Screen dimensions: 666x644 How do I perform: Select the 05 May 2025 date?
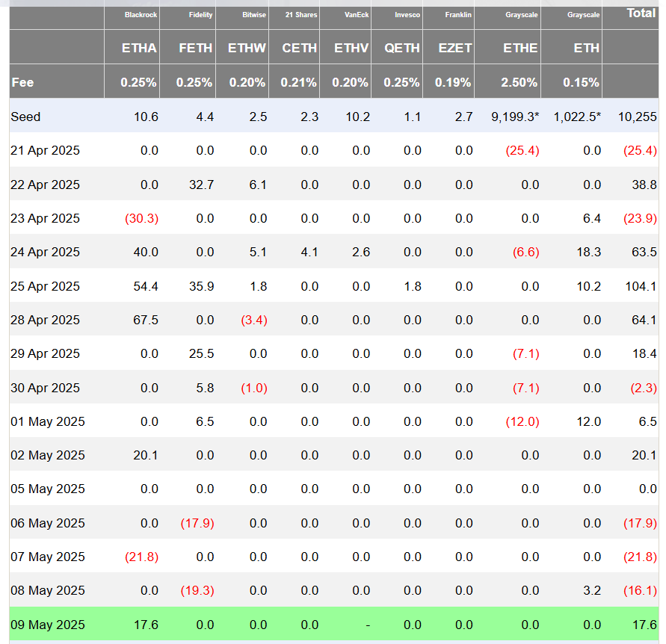tap(48, 489)
